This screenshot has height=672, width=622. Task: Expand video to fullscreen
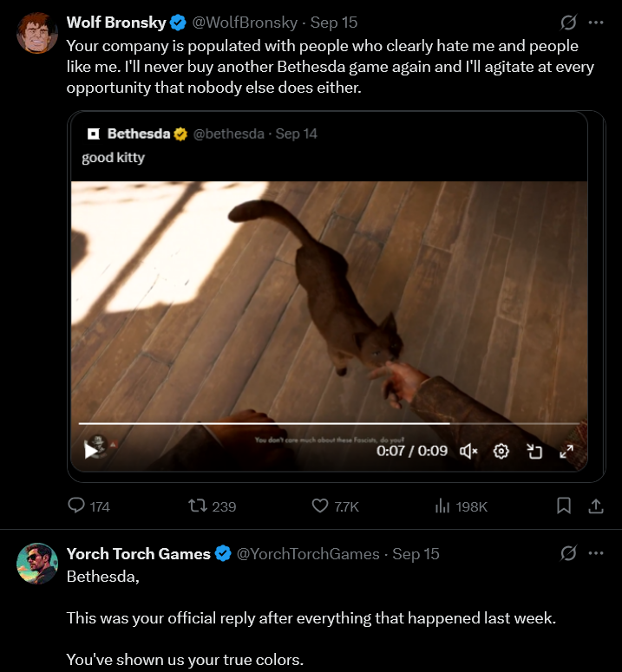click(x=566, y=451)
